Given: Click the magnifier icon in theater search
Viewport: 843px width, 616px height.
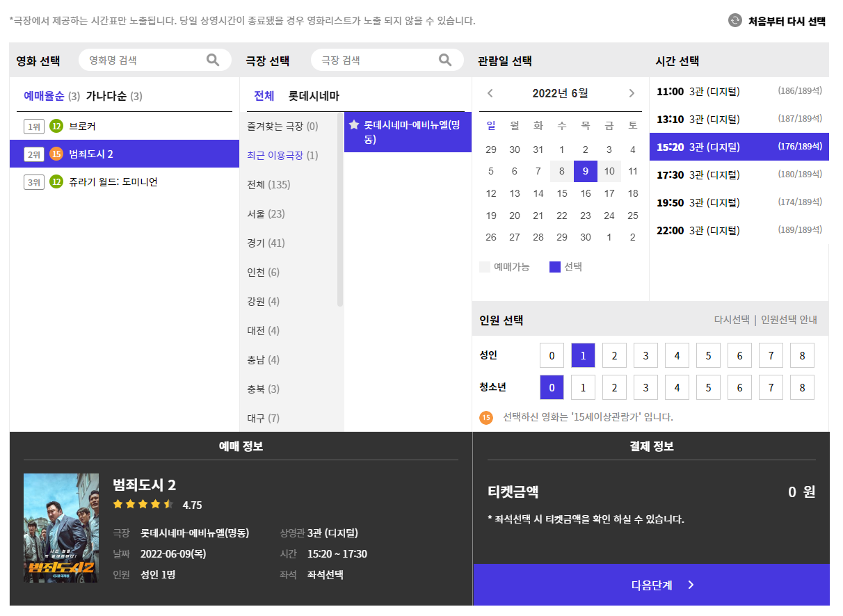Looking at the screenshot, I should [445, 60].
